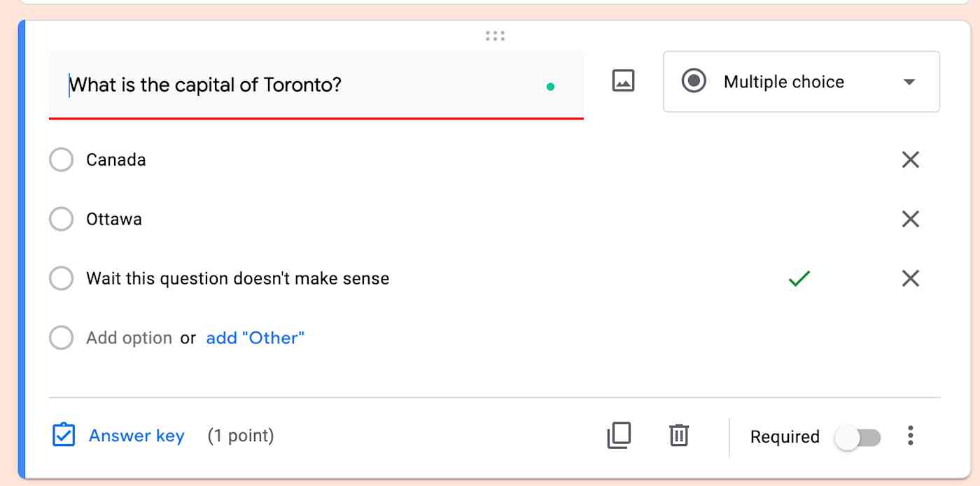Click the Answer key clipboard icon
Viewport: 980px width, 486px height.
pos(64,435)
